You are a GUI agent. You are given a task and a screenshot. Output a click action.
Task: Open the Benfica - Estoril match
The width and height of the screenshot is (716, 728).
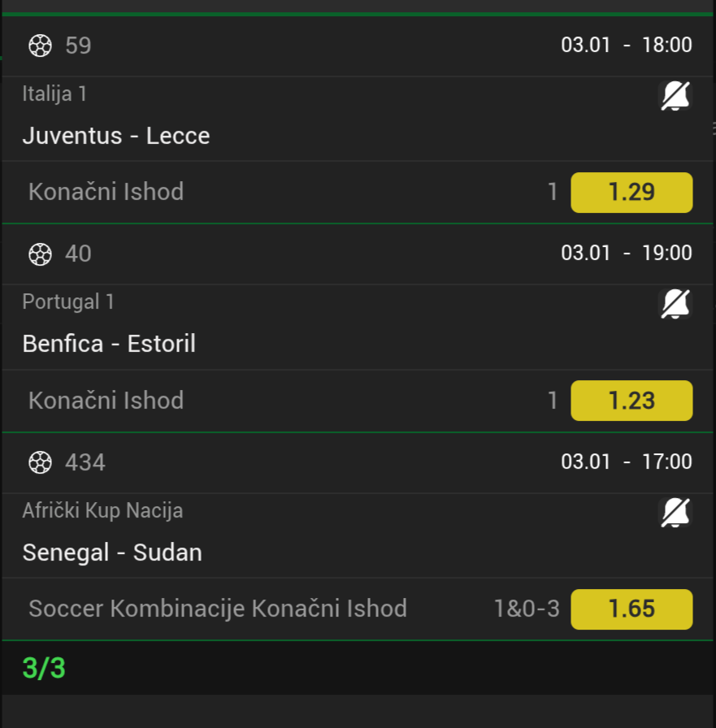(x=109, y=344)
